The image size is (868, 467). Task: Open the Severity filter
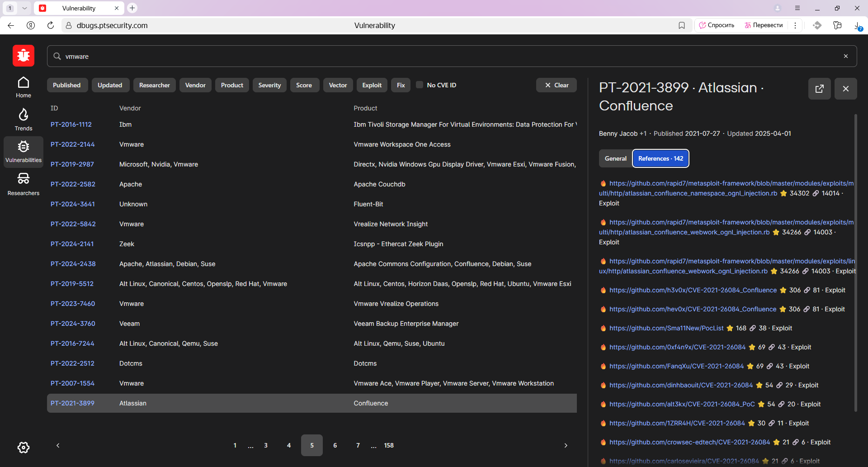pyautogui.click(x=269, y=85)
